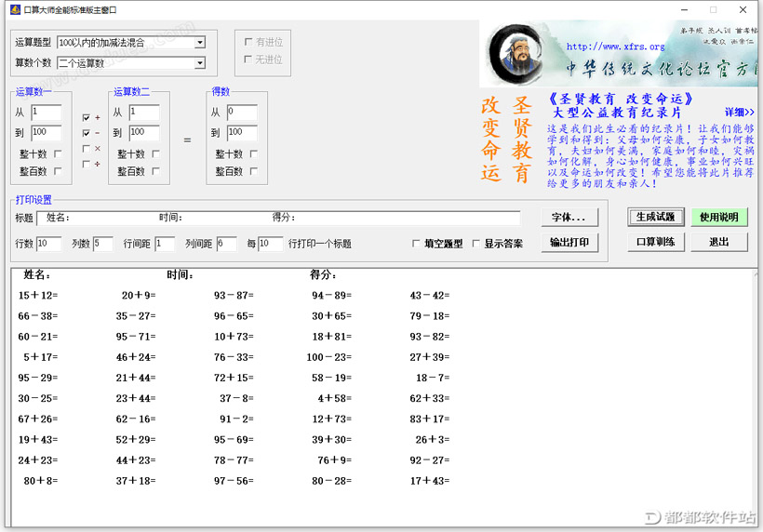Click the problem 100−23=
The width and height of the screenshot is (763, 532).
pyautogui.click(x=329, y=357)
